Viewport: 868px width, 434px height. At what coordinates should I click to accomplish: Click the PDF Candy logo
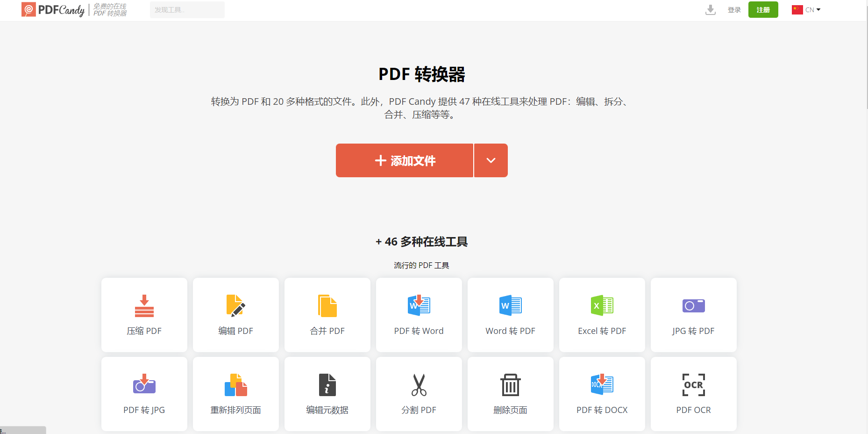click(53, 10)
